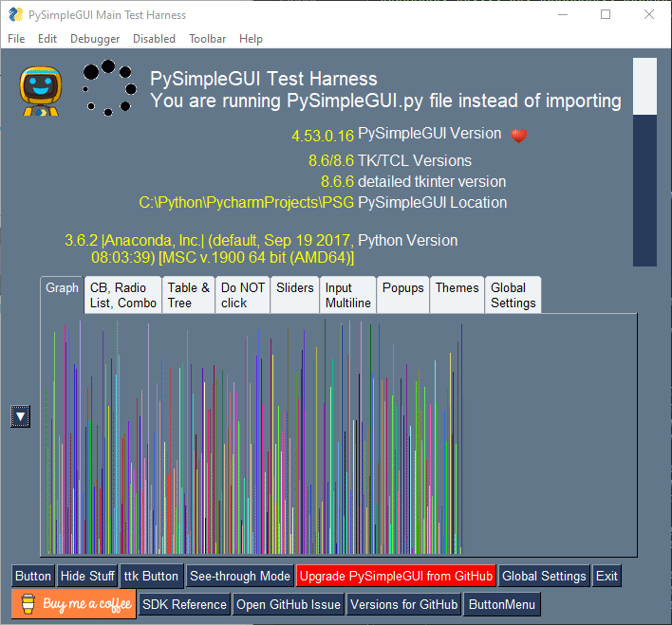Click the Python Version label

coord(407,240)
